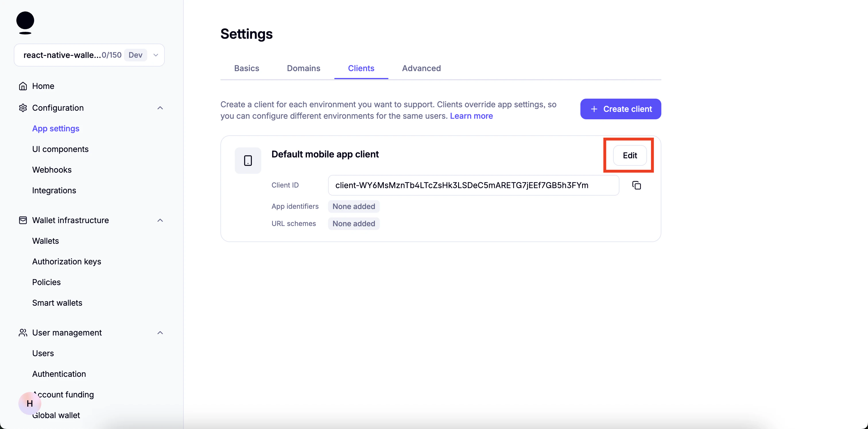Collapse the User management section chevron

tap(160, 333)
